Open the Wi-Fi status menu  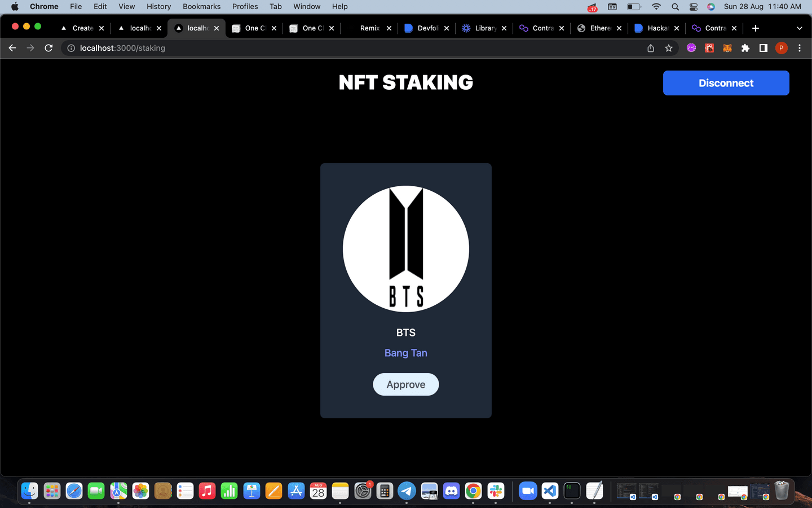click(x=656, y=7)
